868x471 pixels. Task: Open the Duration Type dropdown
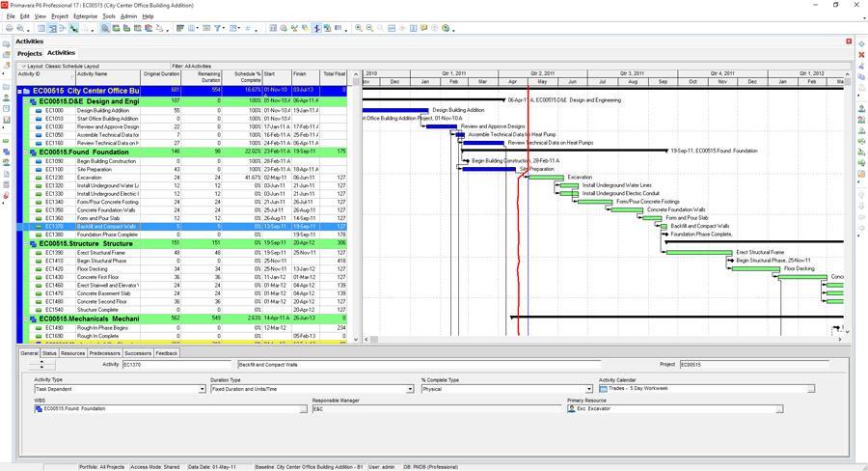410,389
